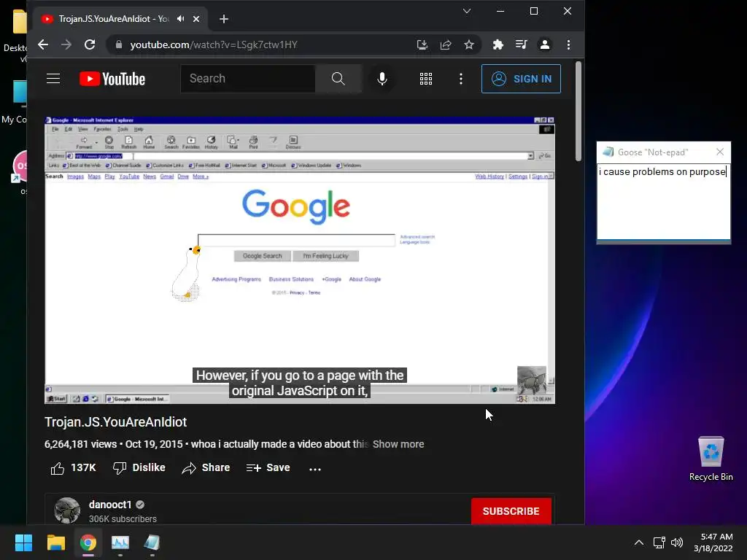The height and width of the screenshot is (560, 747).
Task: Open the clock showing 5:47 AM
Action: click(713, 542)
